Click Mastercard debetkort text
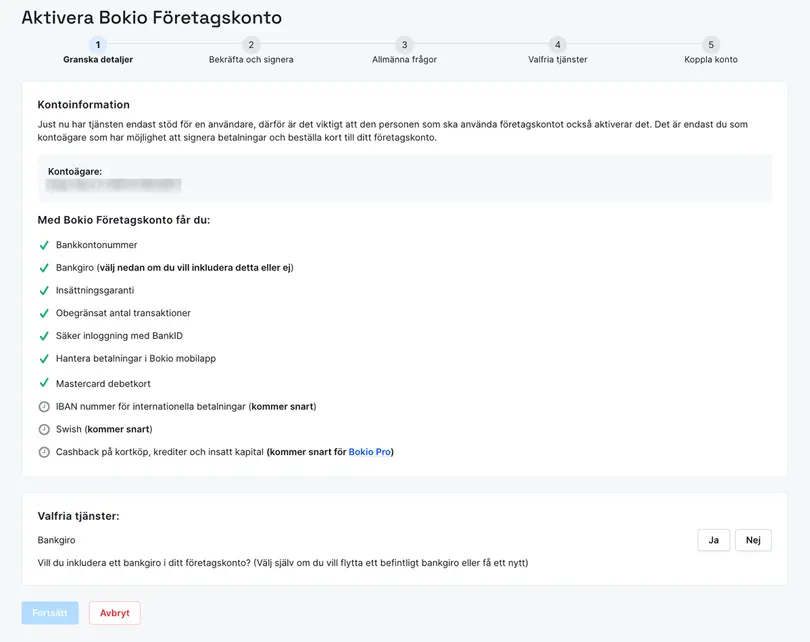The image size is (810, 642). point(103,384)
